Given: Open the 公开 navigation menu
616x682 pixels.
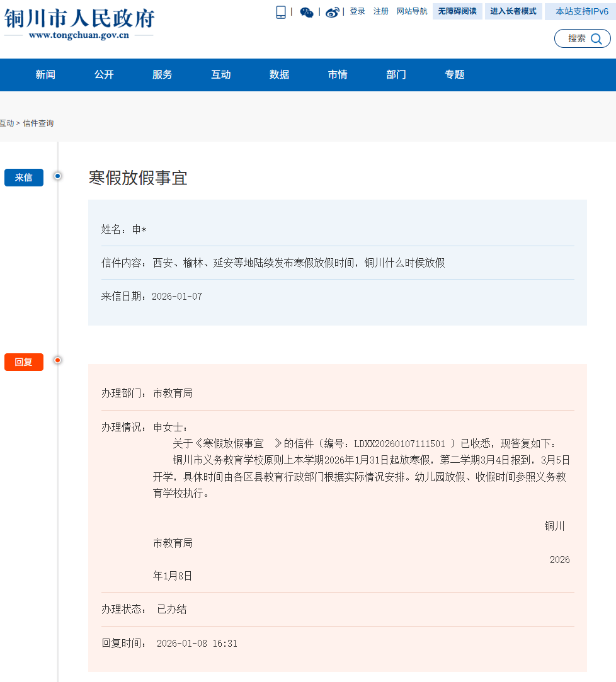Looking at the screenshot, I should pyautogui.click(x=103, y=74).
